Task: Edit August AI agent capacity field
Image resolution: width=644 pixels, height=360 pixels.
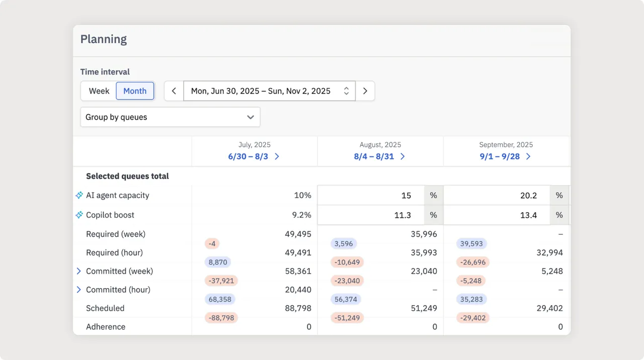Action: (371, 196)
